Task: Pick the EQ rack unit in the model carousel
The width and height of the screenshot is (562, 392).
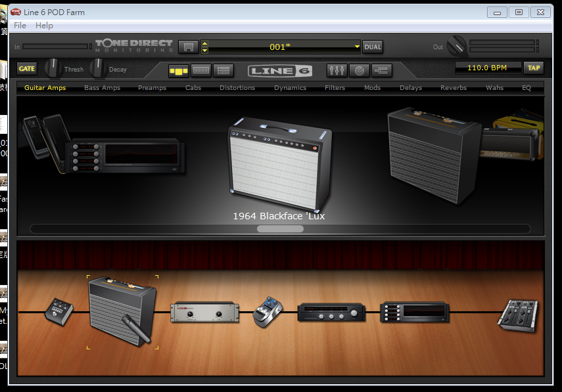Action: 126,156
